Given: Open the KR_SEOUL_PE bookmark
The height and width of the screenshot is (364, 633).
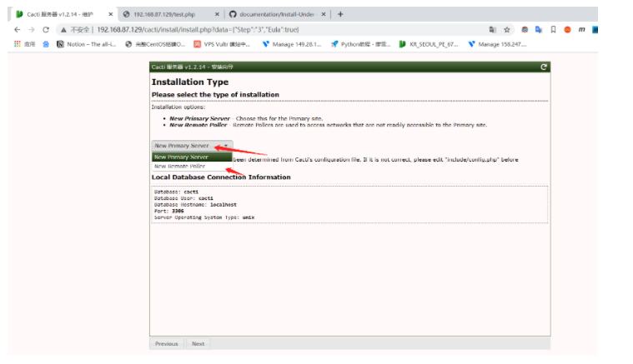Looking at the screenshot, I should pos(429,44).
